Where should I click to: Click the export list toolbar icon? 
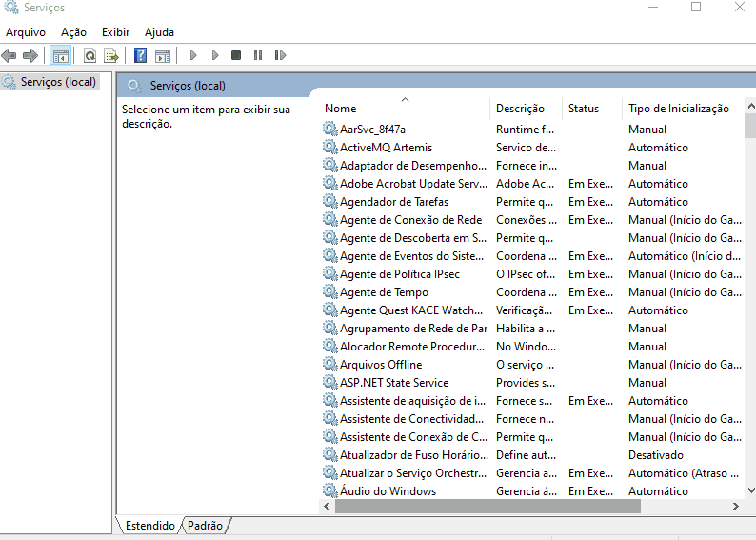(x=111, y=56)
